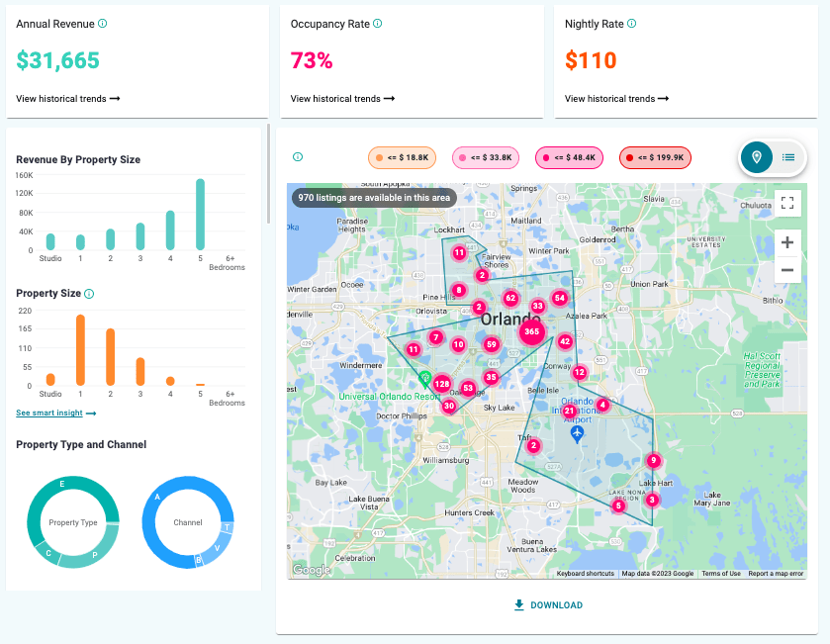Click the Report a map error link
The image size is (830, 644).
pos(776,573)
